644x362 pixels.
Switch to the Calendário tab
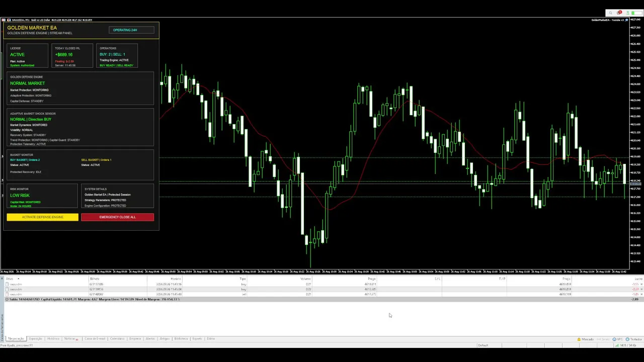[117, 339]
